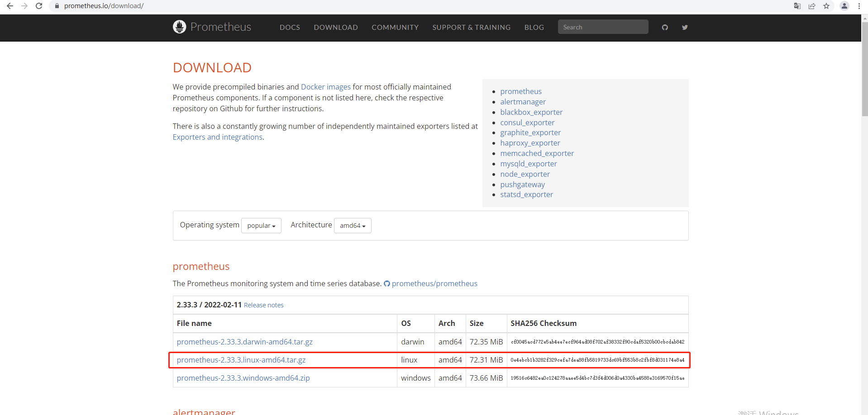This screenshot has width=868, height=415.
Task: Click the orange prometheus section heading
Action: pos(201,266)
